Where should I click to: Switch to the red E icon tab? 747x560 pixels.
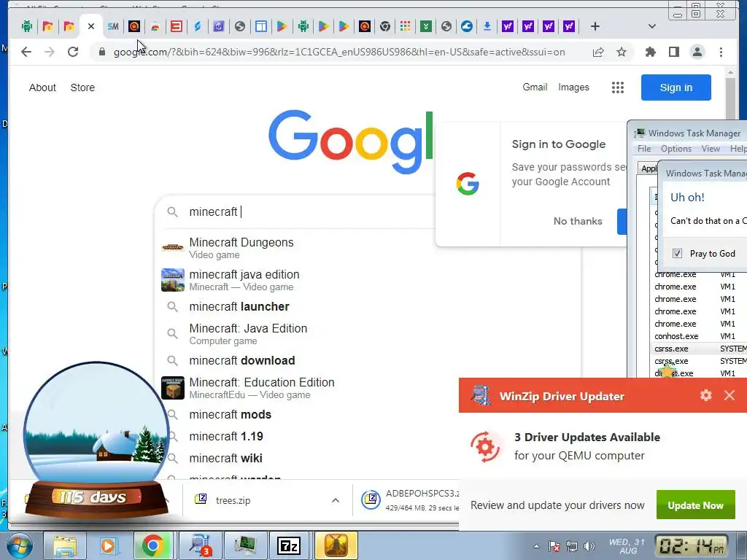pyautogui.click(x=177, y=26)
